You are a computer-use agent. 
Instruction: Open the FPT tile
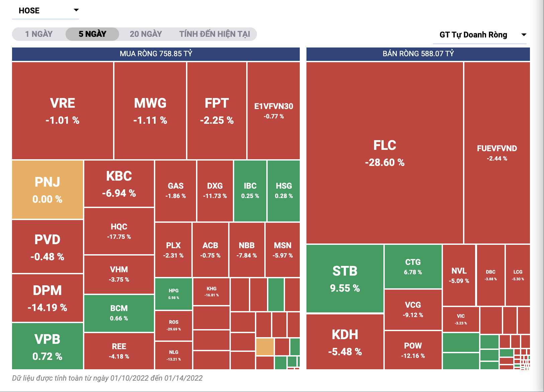[217, 111]
